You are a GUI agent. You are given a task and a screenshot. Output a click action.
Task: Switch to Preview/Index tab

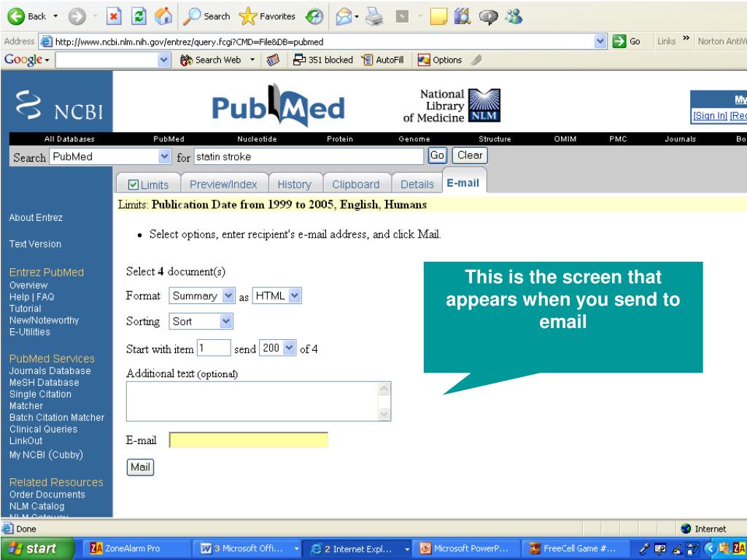pyautogui.click(x=223, y=184)
